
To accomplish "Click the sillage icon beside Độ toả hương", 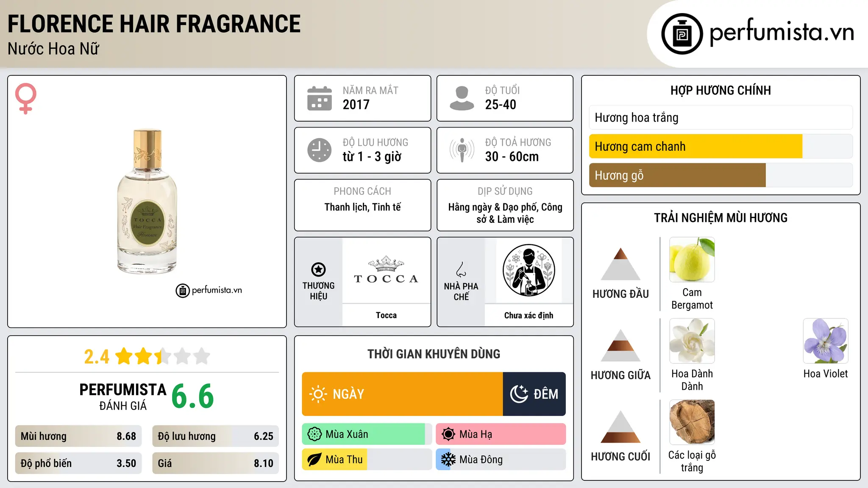I will (462, 150).
